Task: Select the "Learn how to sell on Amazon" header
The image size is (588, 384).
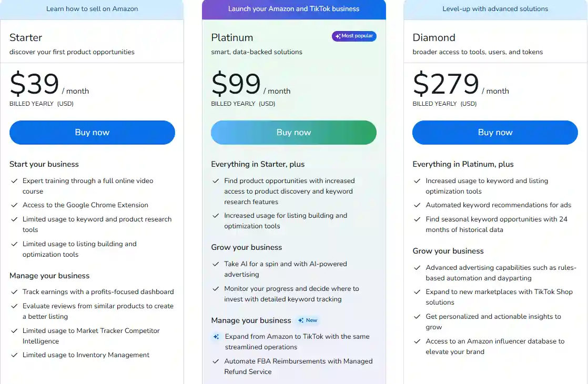Action: (x=92, y=9)
